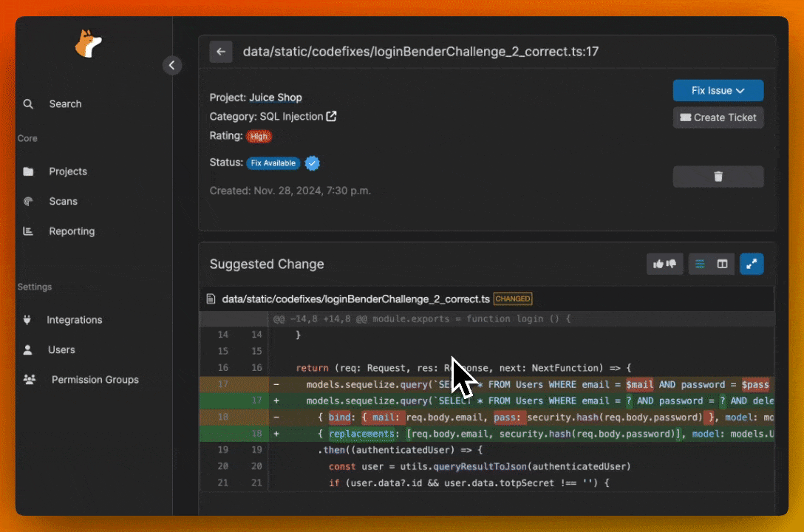Screen dimensions: 804x532
Task: Open Search in the sidebar
Action: [65, 104]
